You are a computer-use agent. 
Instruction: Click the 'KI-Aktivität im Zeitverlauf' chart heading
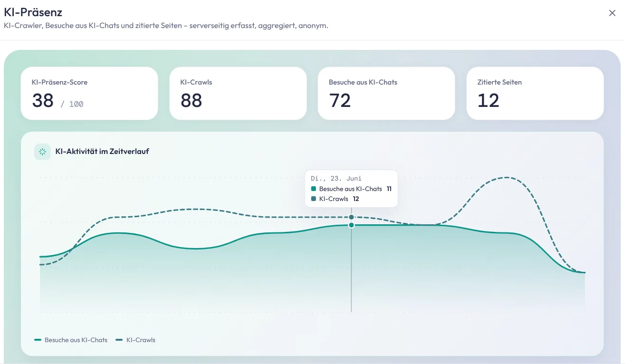point(102,152)
